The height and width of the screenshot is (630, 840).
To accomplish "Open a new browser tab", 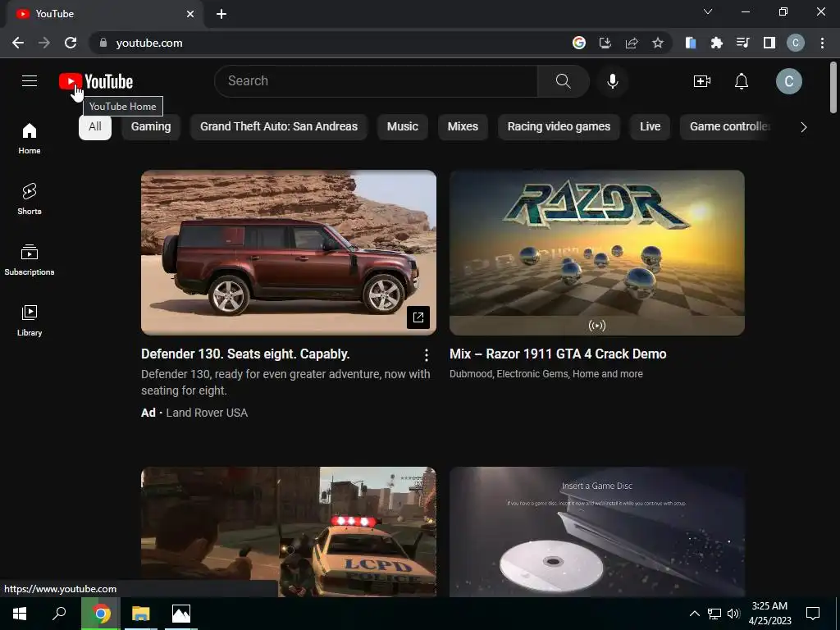I will pyautogui.click(x=221, y=14).
